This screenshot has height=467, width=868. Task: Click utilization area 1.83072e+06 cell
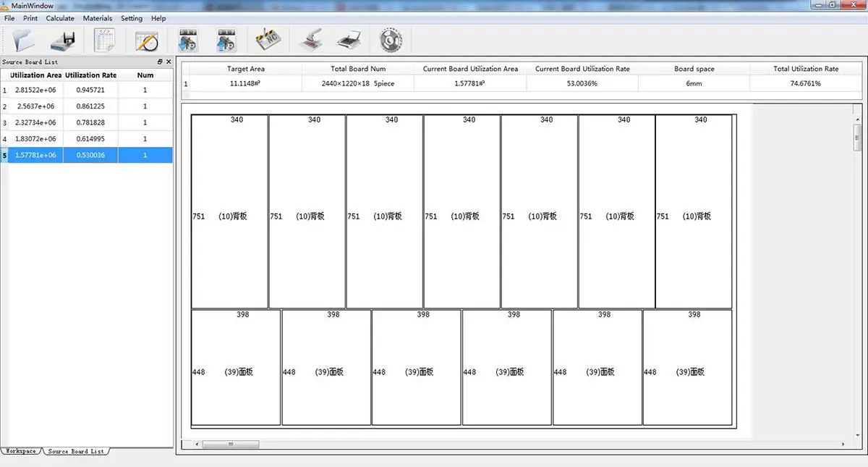coord(36,139)
